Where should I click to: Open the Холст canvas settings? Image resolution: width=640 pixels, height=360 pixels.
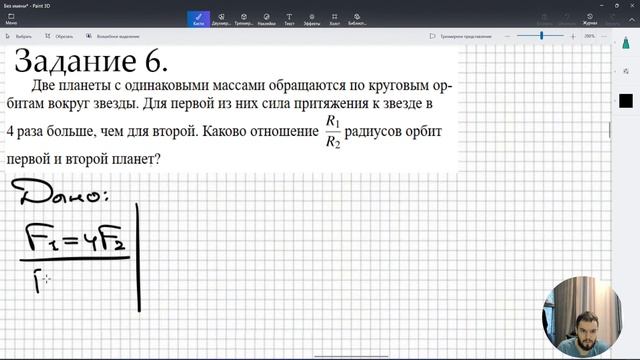click(x=335, y=19)
